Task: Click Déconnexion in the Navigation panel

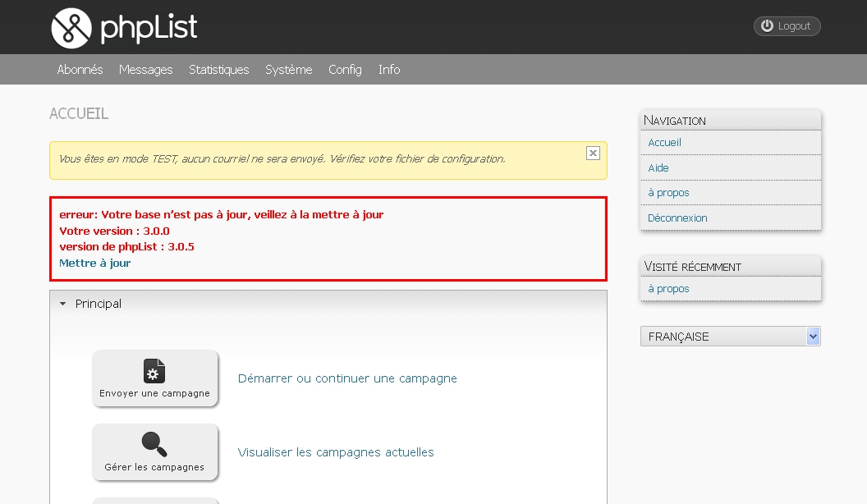Action: point(677,218)
